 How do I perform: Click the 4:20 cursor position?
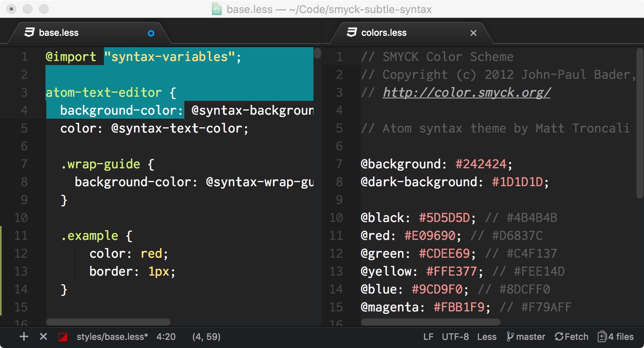[x=166, y=337]
